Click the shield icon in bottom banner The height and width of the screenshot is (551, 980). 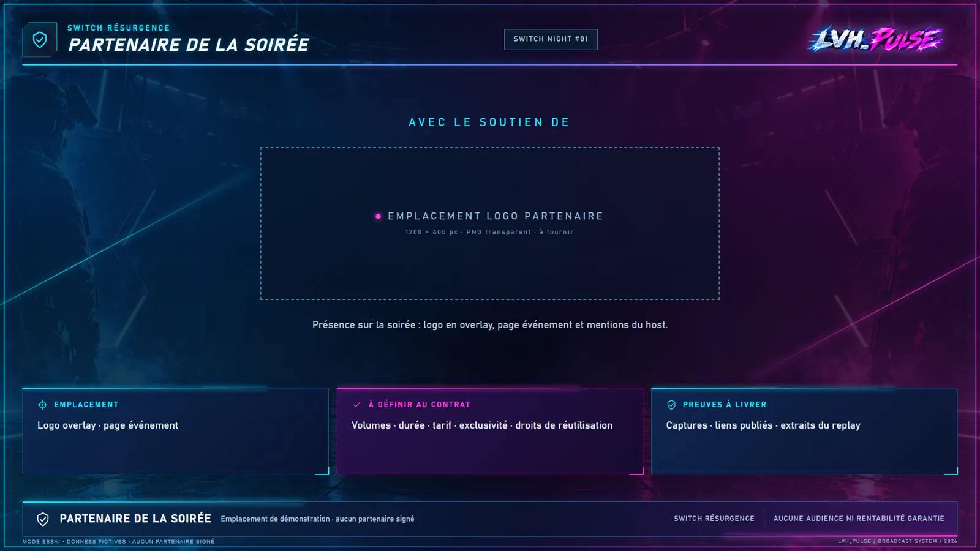[43, 519]
